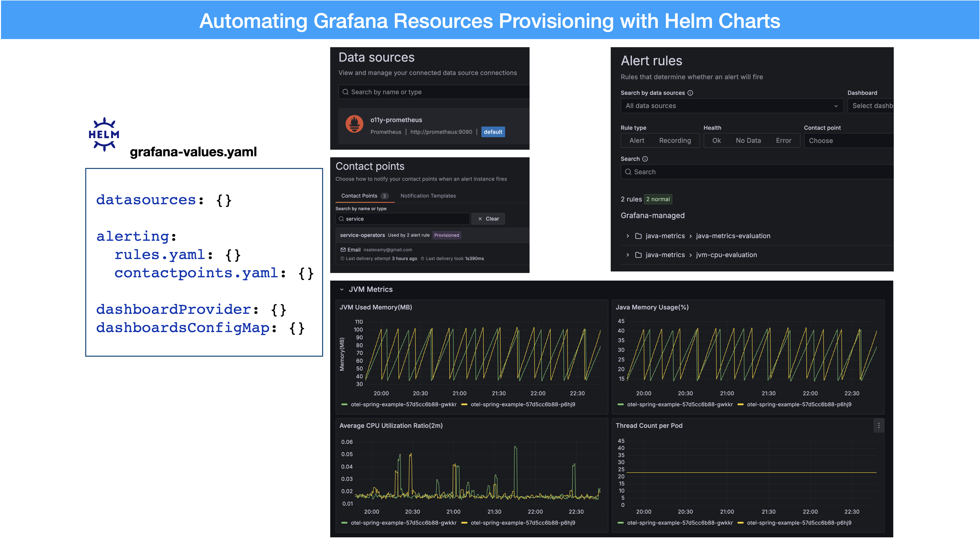Expand the java-metrics-evaluation rule group

click(627, 236)
